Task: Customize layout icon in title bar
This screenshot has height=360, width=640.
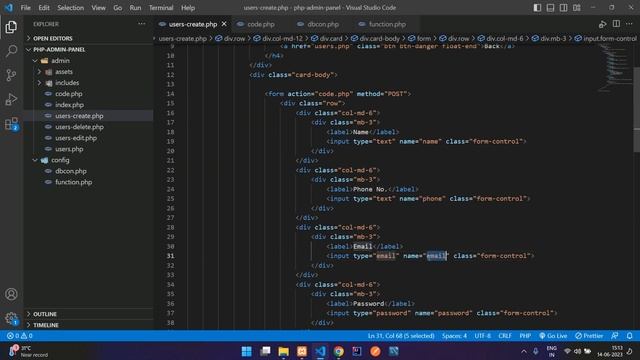Action: point(576,8)
